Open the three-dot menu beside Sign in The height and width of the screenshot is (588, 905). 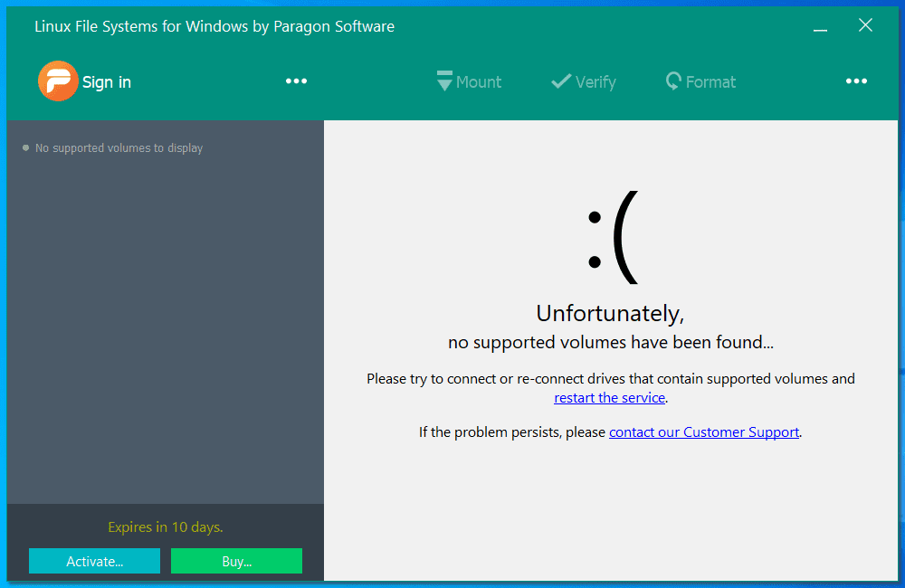[x=296, y=81]
